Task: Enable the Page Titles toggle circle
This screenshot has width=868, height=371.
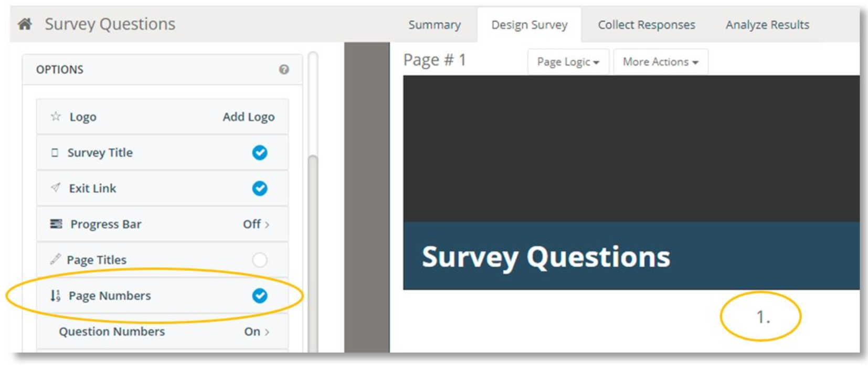Action: point(259,260)
